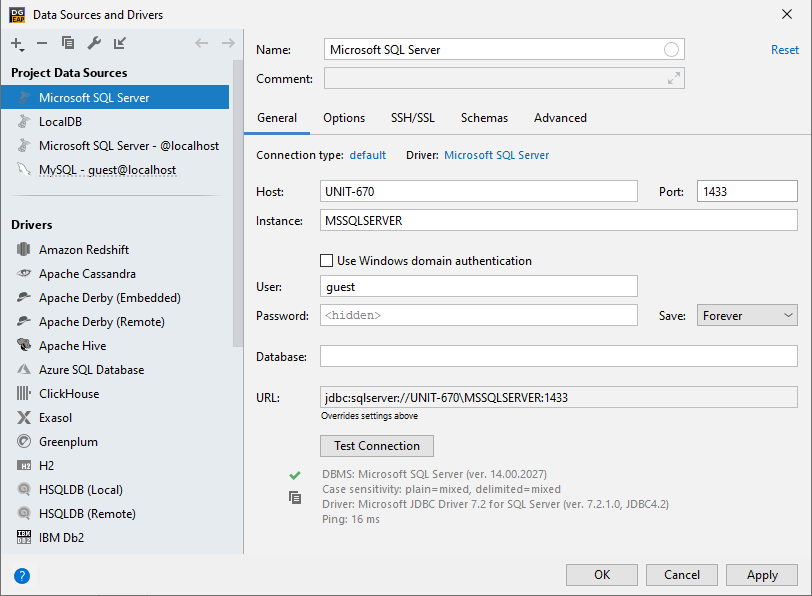Navigate back with left arrow
This screenshot has height=596, width=812.
coord(201,43)
